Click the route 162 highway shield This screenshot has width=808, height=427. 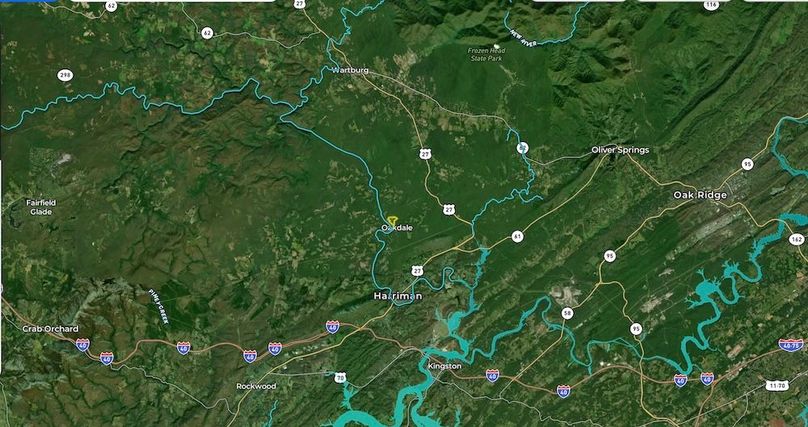click(796, 239)
